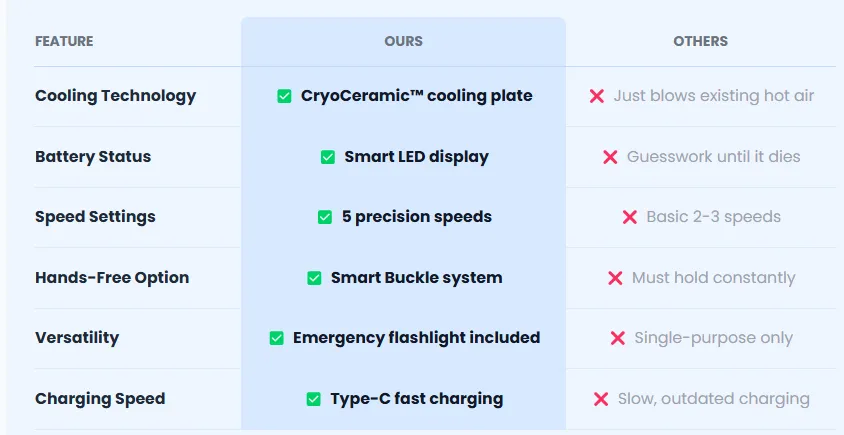Screen dimensions: 844x435
Task: Click the green check beside CryoCeramic cooling plate
Action: point(284,96)
